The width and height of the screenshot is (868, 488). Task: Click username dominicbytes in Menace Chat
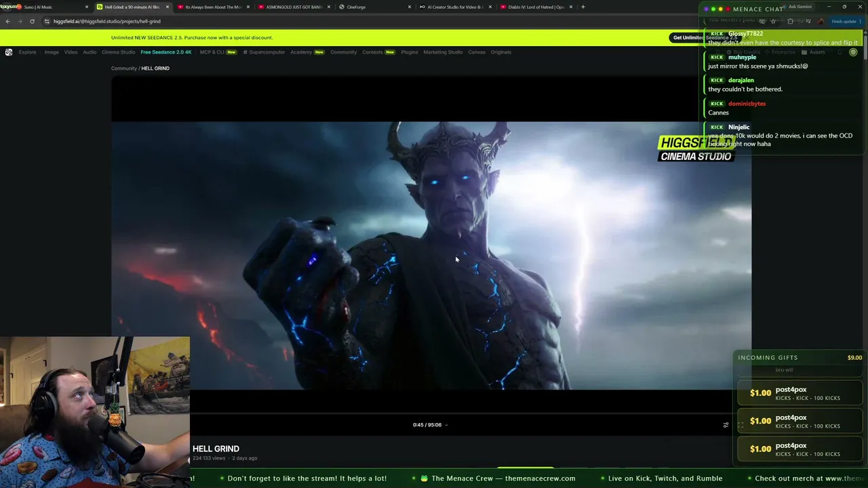pos(747,104)
